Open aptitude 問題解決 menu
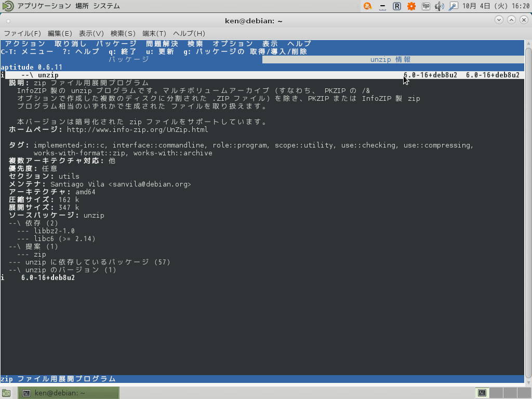Image resolution: width=532 pixels, height=399 pixels. tap(162, 44)
